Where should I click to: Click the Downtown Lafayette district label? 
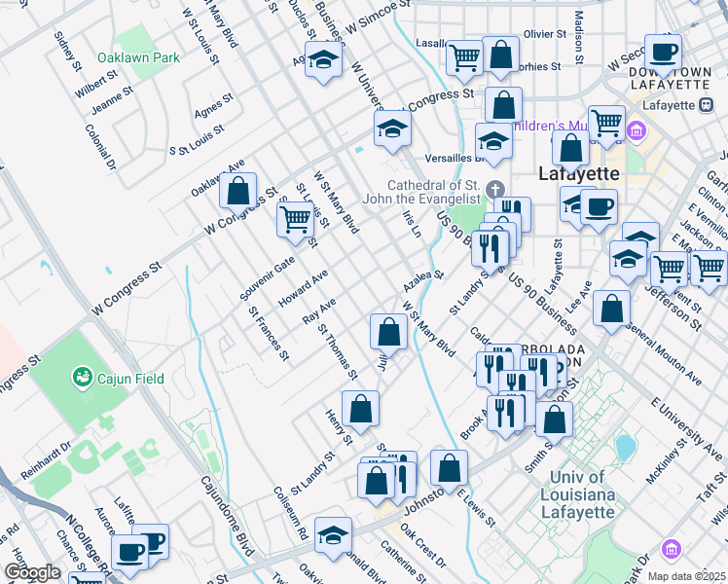pos(671,79)
